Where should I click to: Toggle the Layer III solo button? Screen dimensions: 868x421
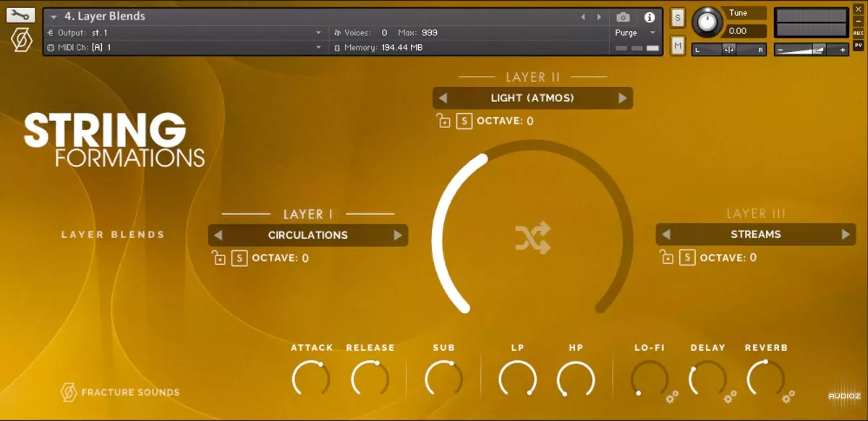(x=687, y=258)
